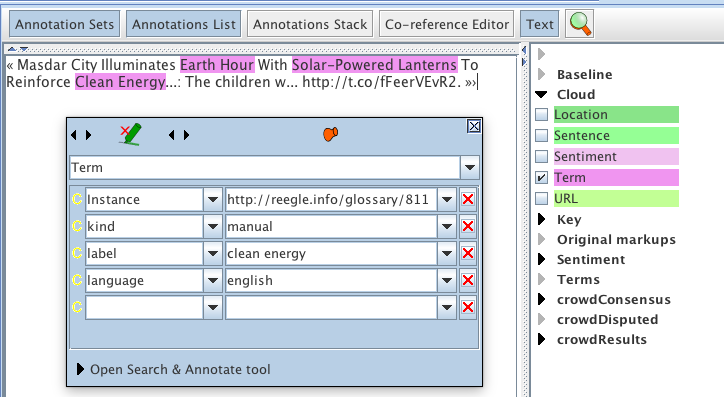Open the annotation type Term dropdown
The width and height of the screenshot is (724, 397).
pyautogui.click(x=470, y=168)
